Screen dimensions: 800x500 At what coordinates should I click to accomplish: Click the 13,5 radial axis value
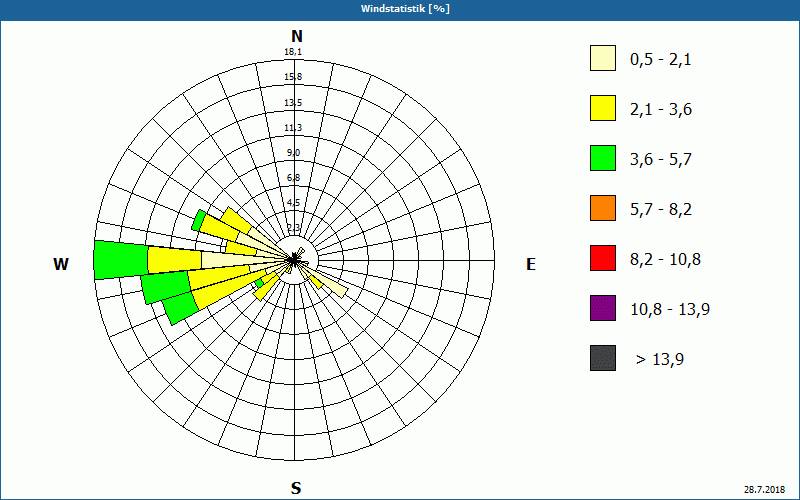[x=293, y=103]
